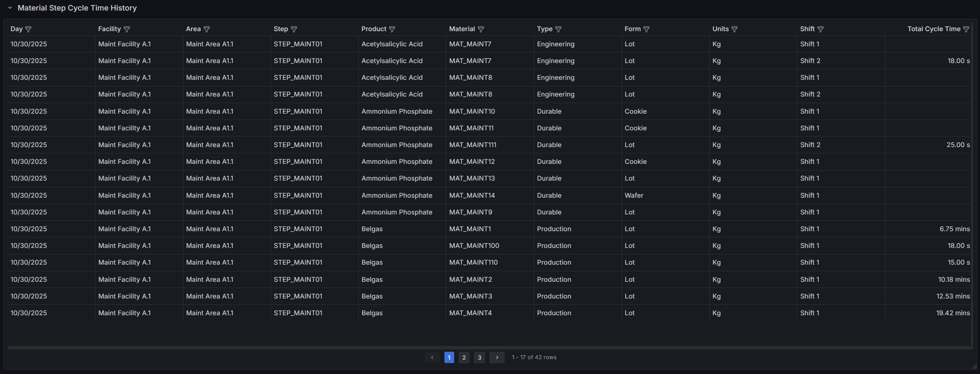Click the Units column filter icon

(x=735, y=29)
